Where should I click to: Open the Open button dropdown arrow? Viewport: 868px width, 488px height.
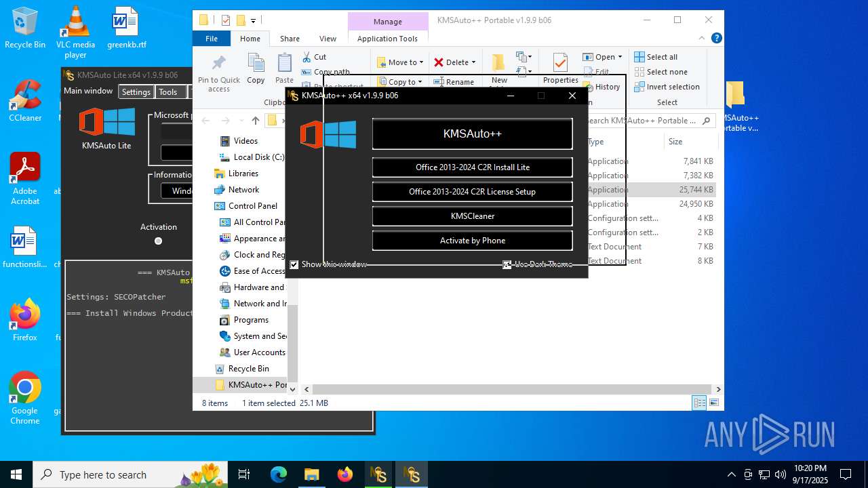click(x=620, y=57)
